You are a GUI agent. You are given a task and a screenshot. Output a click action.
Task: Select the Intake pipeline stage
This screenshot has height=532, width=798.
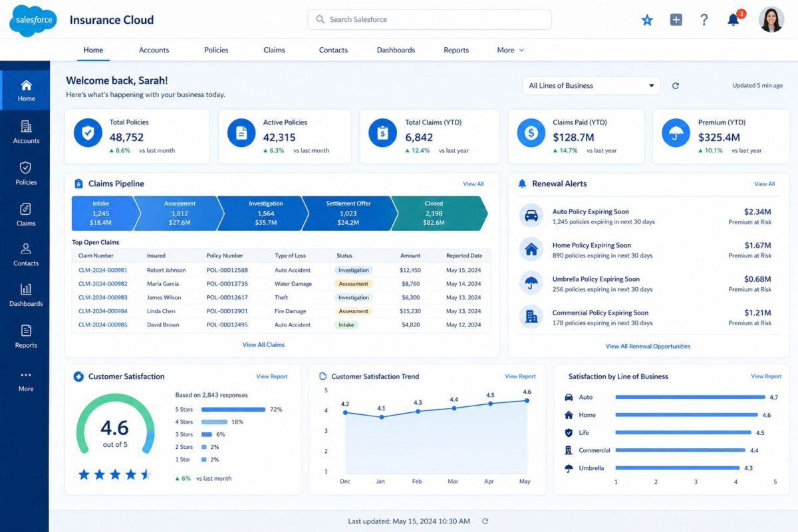103,213
